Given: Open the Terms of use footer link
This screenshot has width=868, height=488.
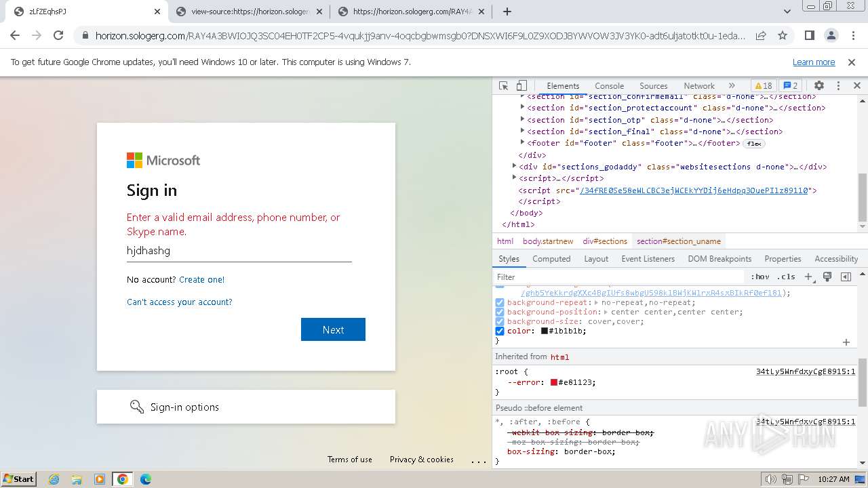Looking at the screenshot, I should point(350,460).
